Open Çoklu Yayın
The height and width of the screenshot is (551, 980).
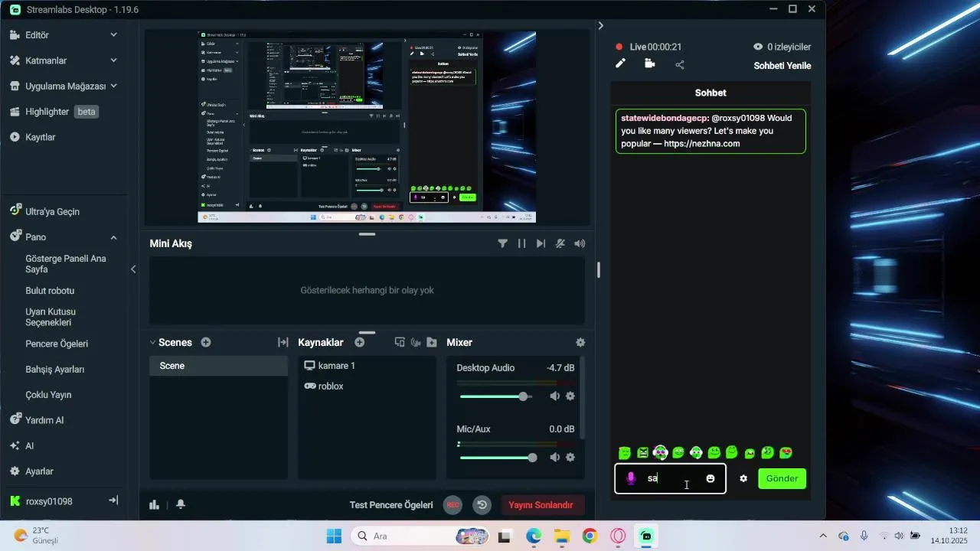[48, 395]
